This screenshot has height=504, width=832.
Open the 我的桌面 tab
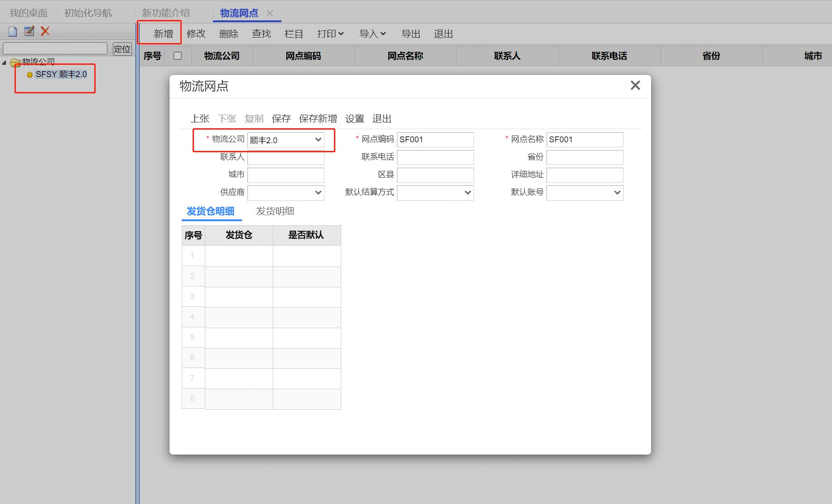tap(29, 13)
